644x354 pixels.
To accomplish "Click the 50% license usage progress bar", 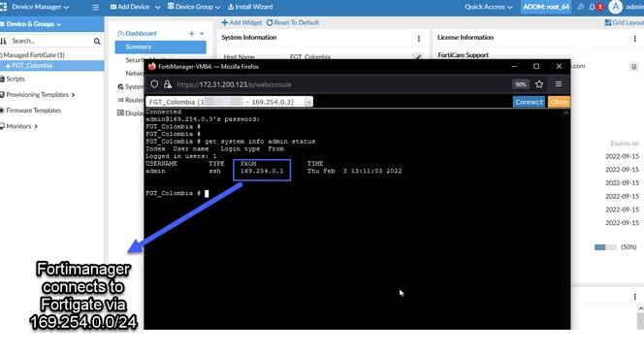I will (x=605, y=247).
